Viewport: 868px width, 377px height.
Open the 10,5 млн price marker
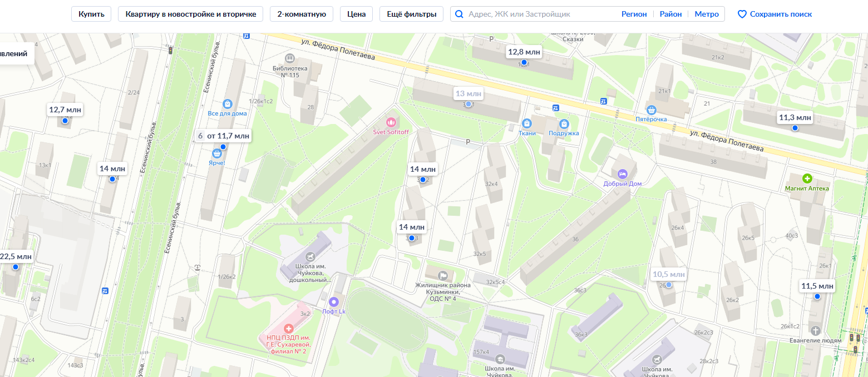point(669,274)
